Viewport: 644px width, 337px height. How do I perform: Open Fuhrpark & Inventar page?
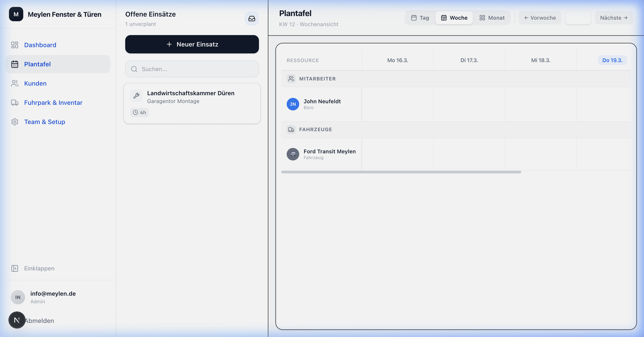point(53,103)
